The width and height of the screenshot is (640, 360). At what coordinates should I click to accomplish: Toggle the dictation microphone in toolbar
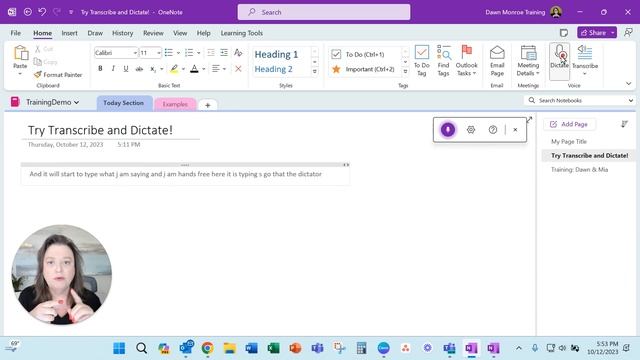[448, 130]
